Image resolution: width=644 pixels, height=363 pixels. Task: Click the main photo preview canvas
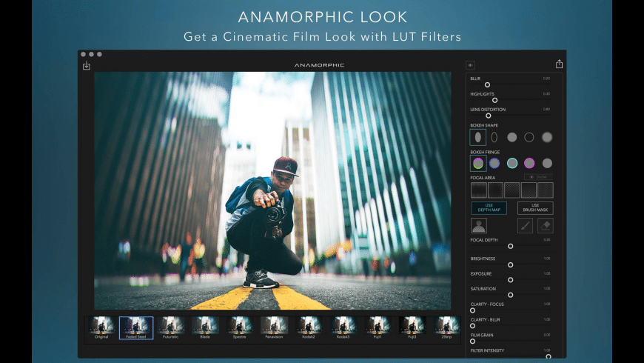[x=272, y=190]
